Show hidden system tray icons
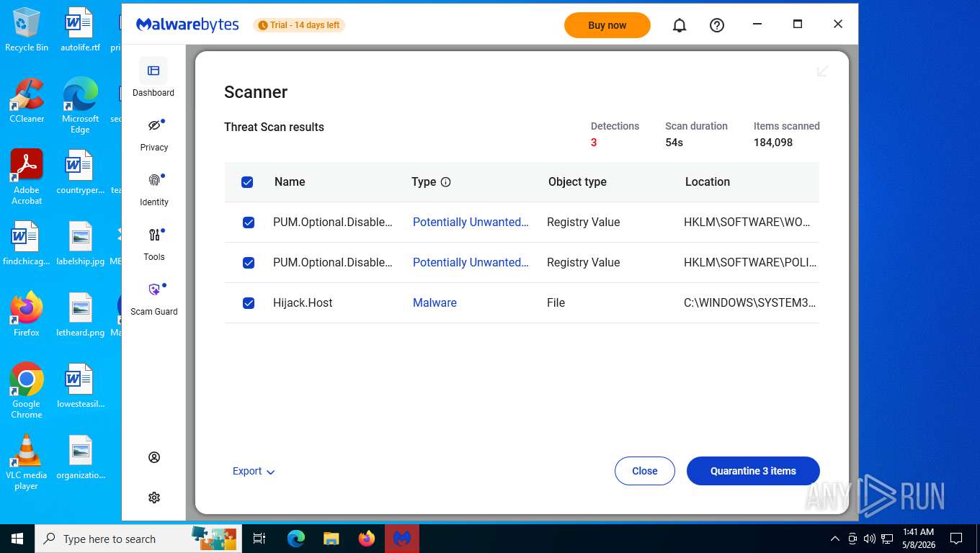Screen dimensions: 980x553 click(x=834, y=539)
